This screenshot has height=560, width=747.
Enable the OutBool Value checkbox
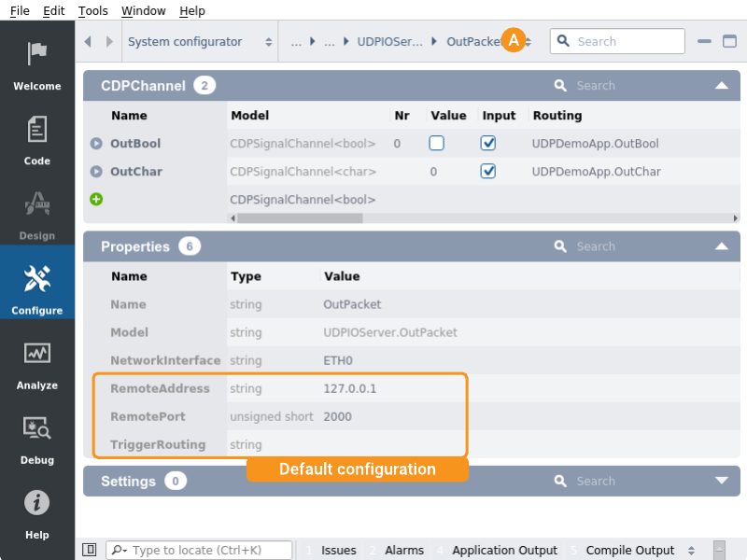point(436,144)
